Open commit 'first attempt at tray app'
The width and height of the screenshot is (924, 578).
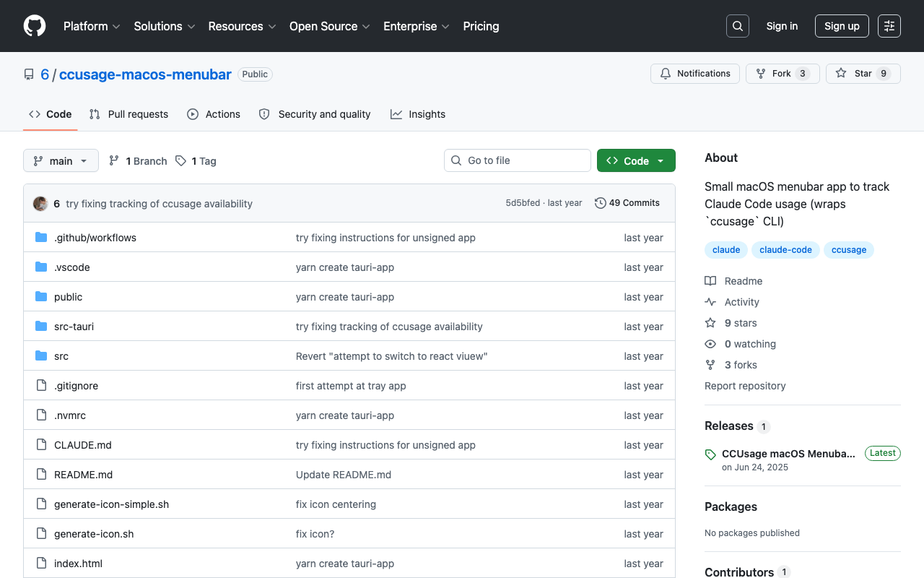351,386
